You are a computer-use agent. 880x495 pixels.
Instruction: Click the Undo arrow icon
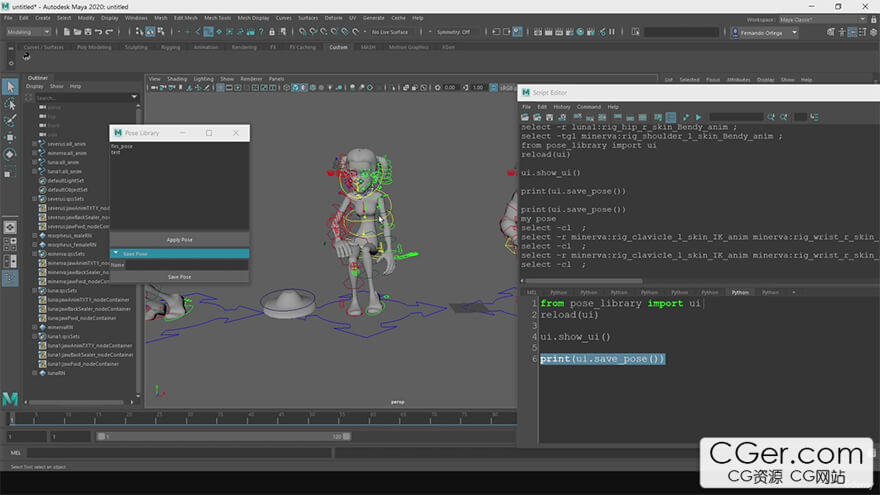[x=99, y=32]
